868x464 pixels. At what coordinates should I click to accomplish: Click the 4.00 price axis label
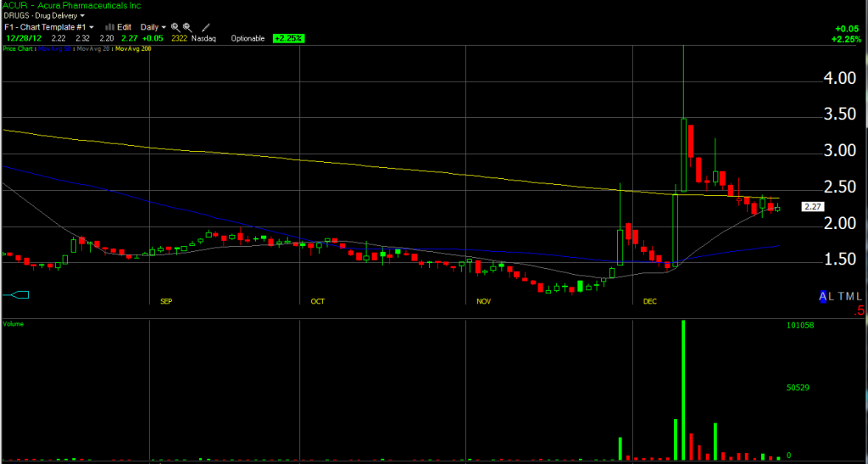coord(839,79)
